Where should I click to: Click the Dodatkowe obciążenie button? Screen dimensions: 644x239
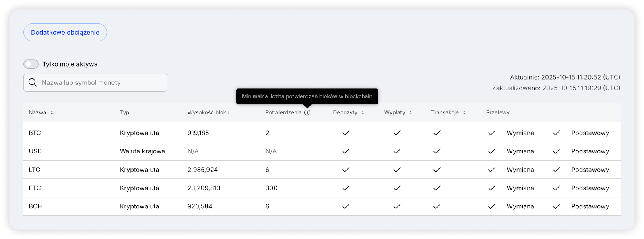(x=65, y=33)
